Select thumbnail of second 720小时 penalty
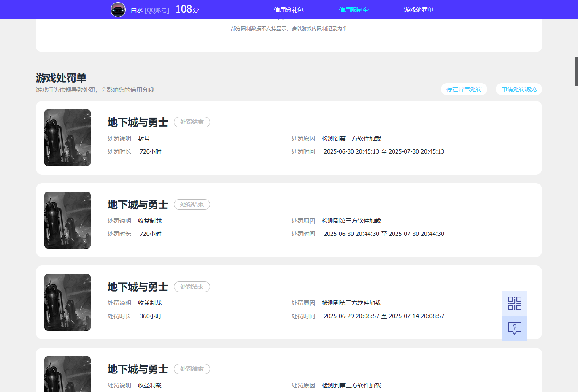Screen dimensions: 578x392 (68, 220)
